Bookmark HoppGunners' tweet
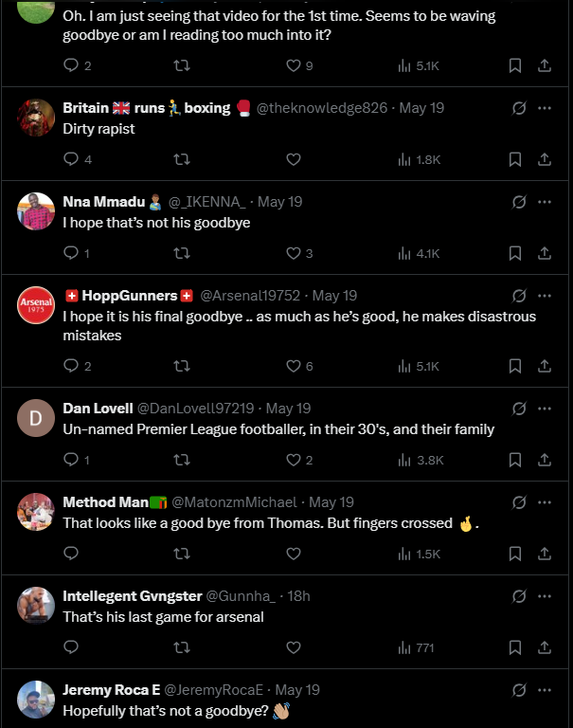This screenshot has width=573, height=728. [515, 366]
